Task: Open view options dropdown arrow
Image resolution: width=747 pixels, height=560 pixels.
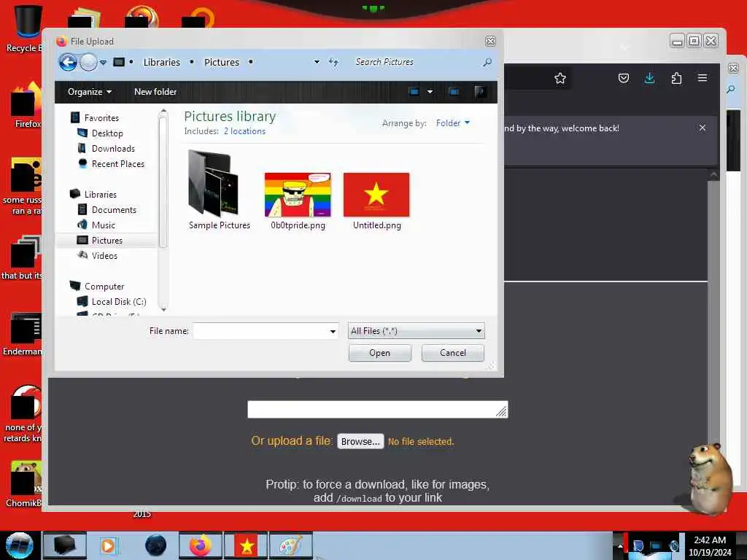Action: (x=430, y=92)
